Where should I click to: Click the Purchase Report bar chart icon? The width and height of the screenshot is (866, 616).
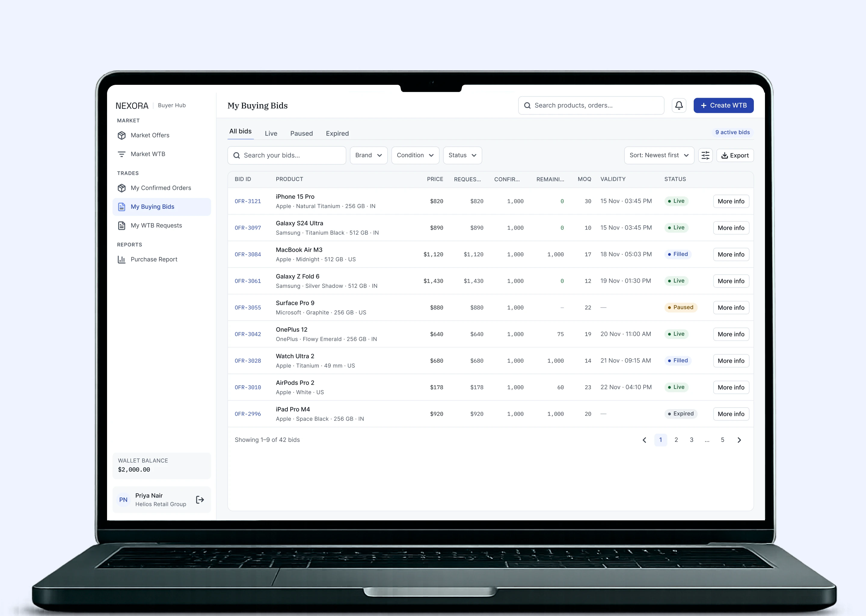(x=122, y=260)
